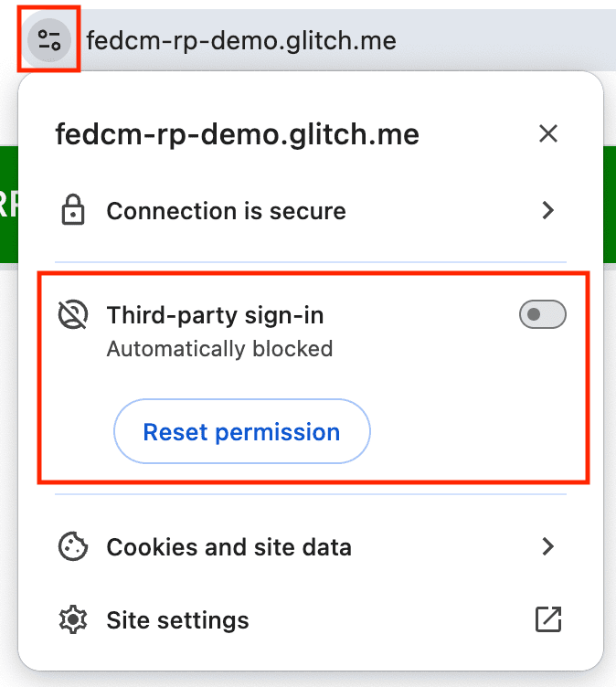
Task: Expand chevron beside Connection is secure
Action: click(547, 211)
